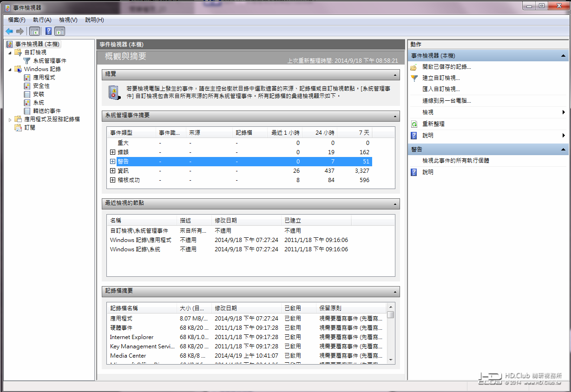The width and height of the screenshot is (571, 392).
Task: Select Internet Explorer log summary row
Action: point(247,337)
